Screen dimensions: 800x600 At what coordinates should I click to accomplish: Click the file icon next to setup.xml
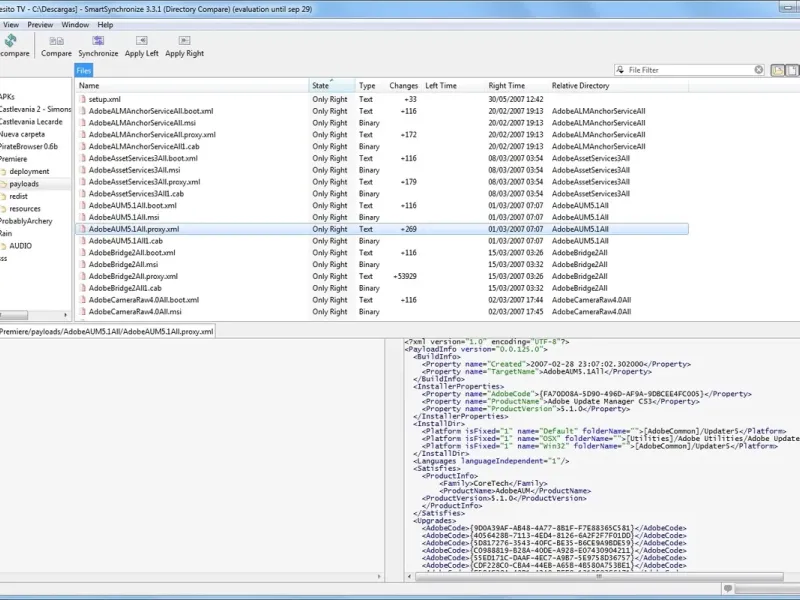tap(82, 100)
